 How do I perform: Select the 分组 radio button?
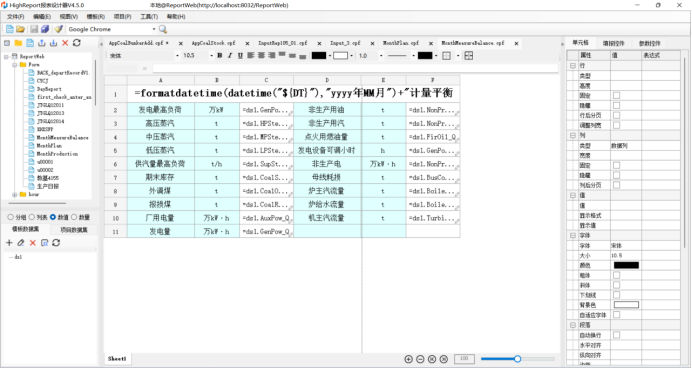(x=10, y=217)
